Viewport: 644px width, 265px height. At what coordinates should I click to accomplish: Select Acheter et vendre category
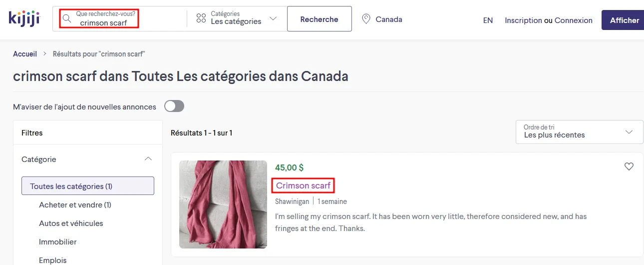pyautogui.click(x=75, y=204)
